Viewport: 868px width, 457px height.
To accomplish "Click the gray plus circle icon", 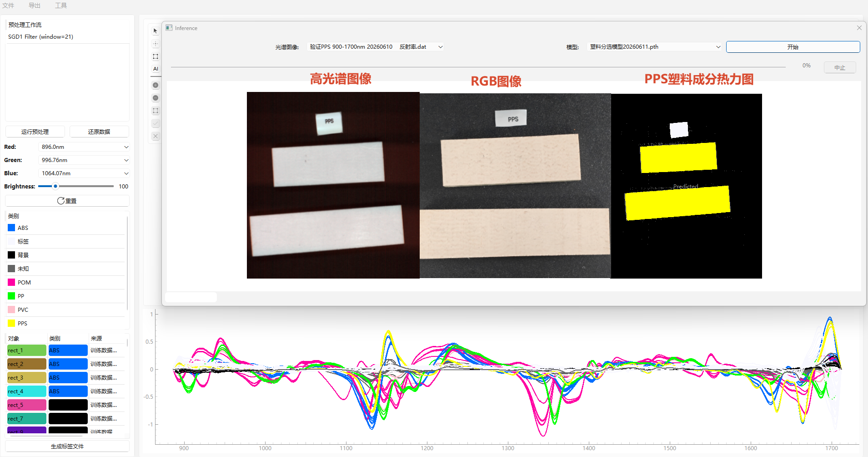I will point(156,85).
